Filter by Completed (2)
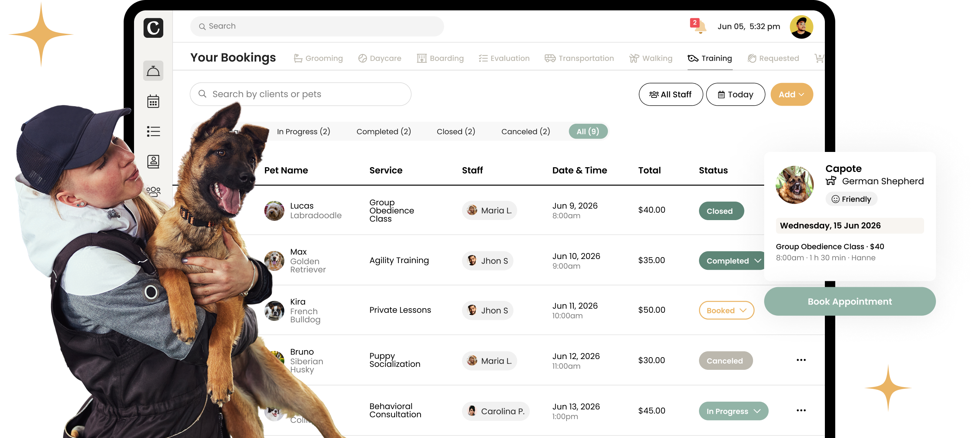 [x=384, y=132]
